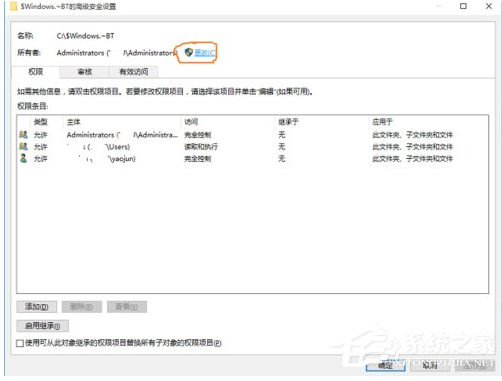Open the 有效访问 tab
The height and width of the screenshot is (381, 502).
(134, 72)
